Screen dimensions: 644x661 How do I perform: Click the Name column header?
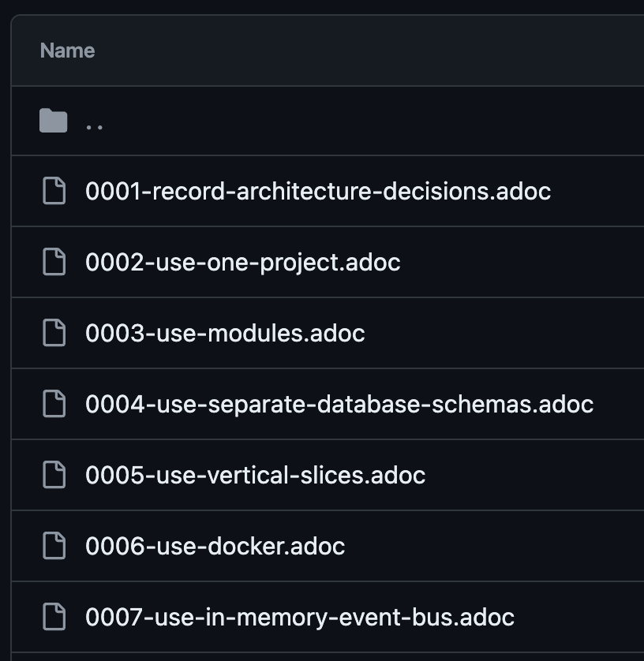[68, 50]
